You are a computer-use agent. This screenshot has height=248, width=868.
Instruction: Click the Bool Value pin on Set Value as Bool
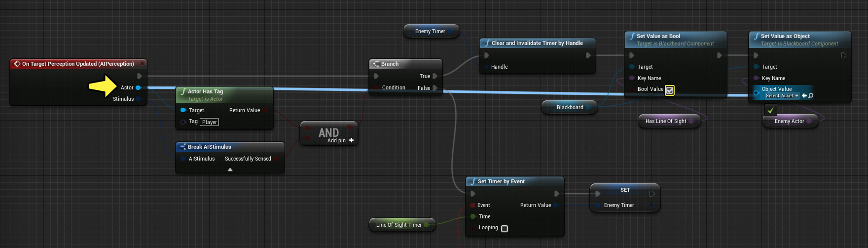click(x=632, y=89)
